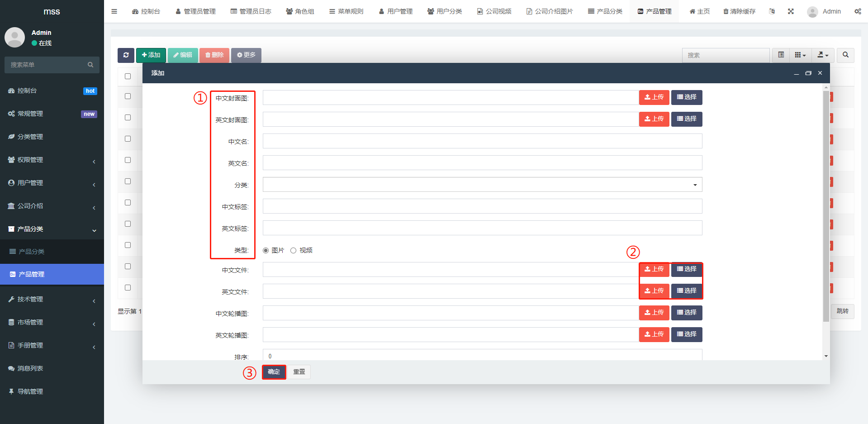Click 上传 button for 中文封面图

tap(654, 97)
